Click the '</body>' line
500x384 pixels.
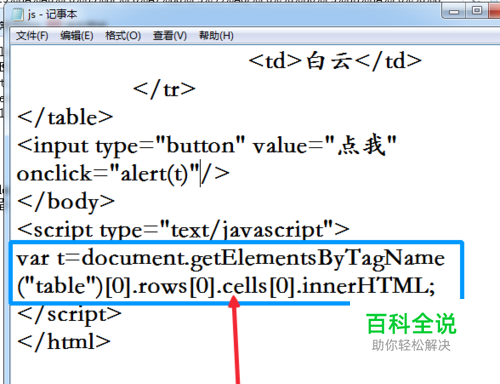click(x=66, y=202)
